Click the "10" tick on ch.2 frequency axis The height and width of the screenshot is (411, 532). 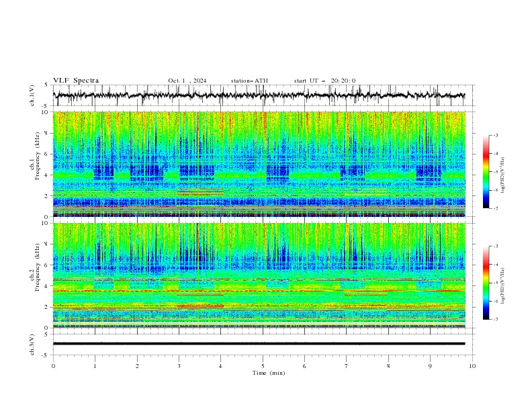pyautogui.click(x=45, y=223)
